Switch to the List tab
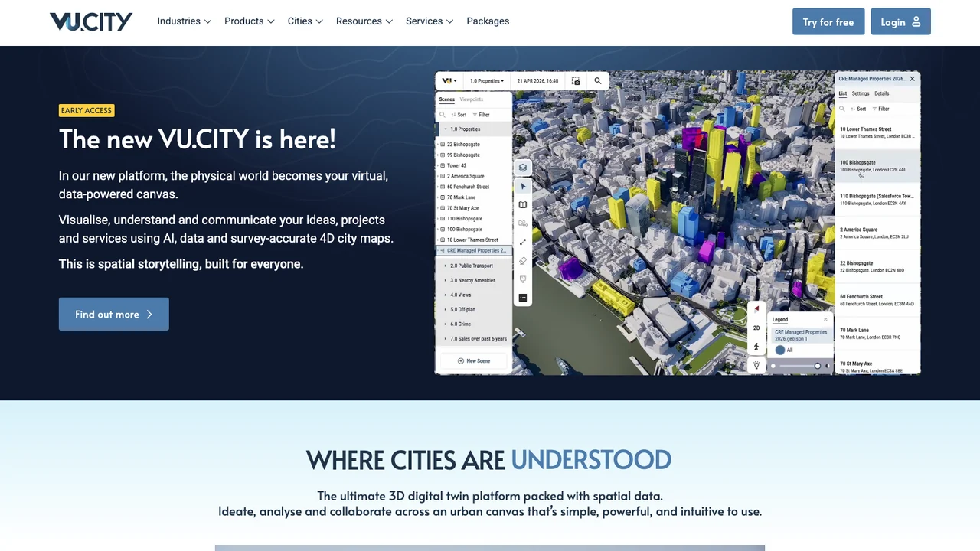 coord(843,93)
